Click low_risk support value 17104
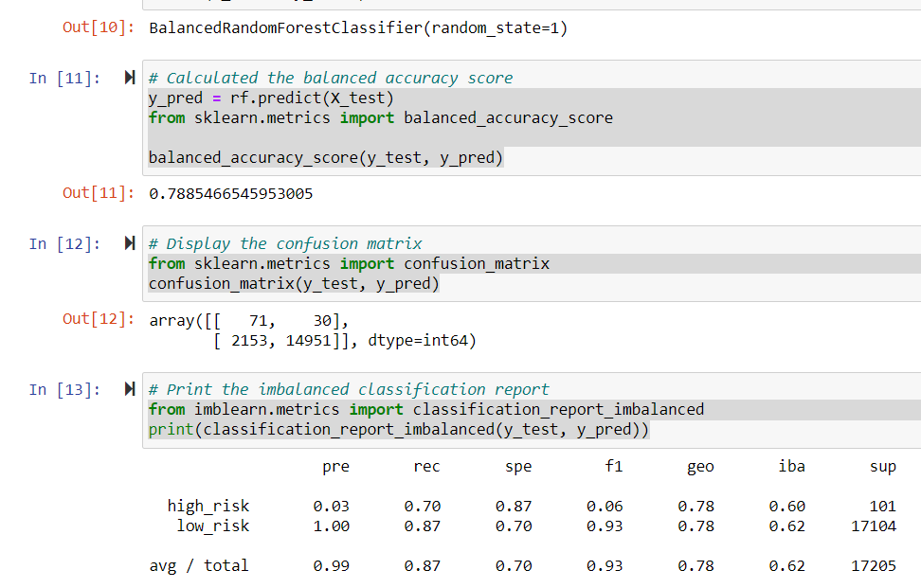This screenshot has width=921, height=588. [x=874, y=526]
